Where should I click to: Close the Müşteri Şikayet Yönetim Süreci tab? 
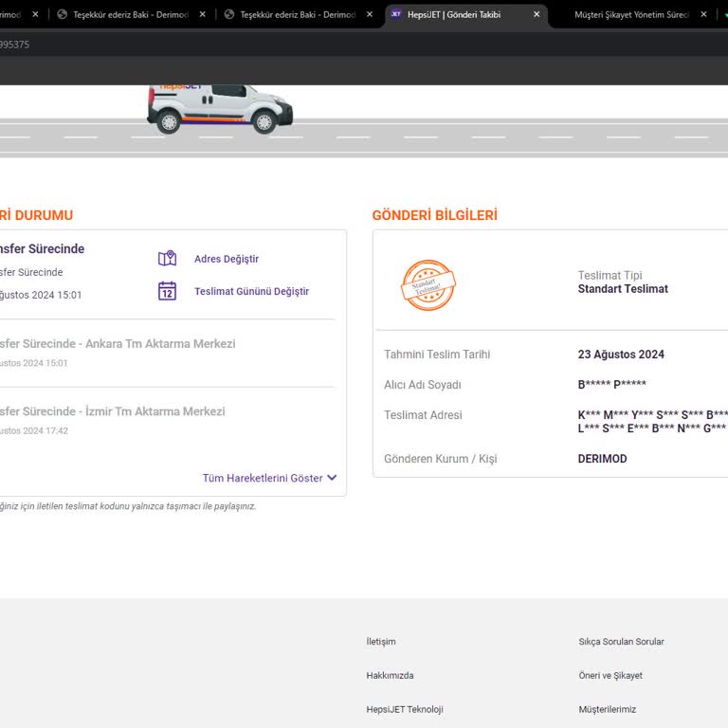[x=703, y=14]
